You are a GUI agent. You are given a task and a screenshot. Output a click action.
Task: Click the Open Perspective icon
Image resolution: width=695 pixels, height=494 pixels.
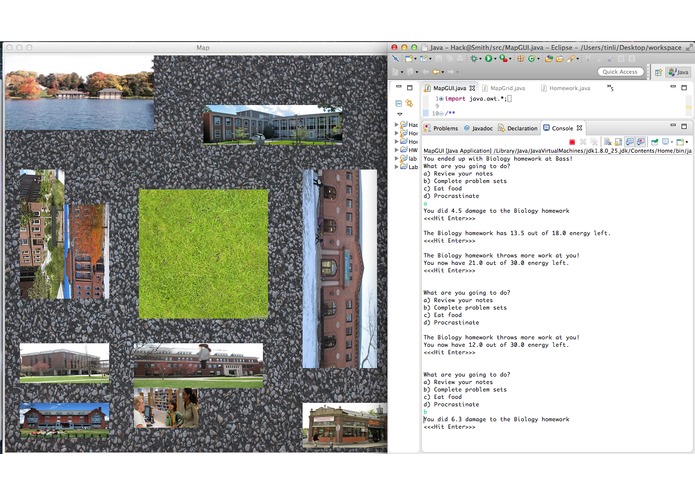[x=659, y=72]
